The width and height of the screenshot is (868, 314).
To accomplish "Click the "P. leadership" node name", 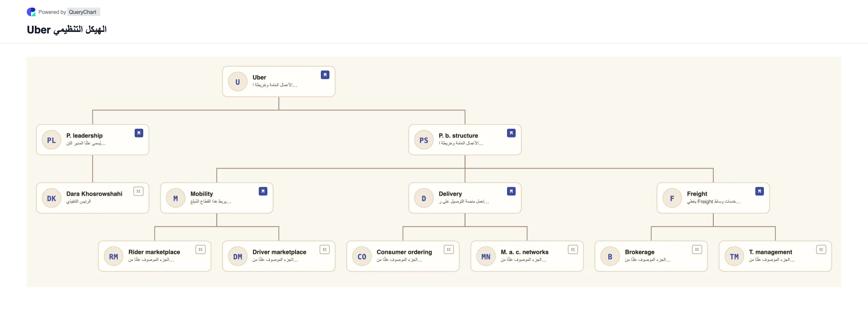I will click(x=85, y=136).
